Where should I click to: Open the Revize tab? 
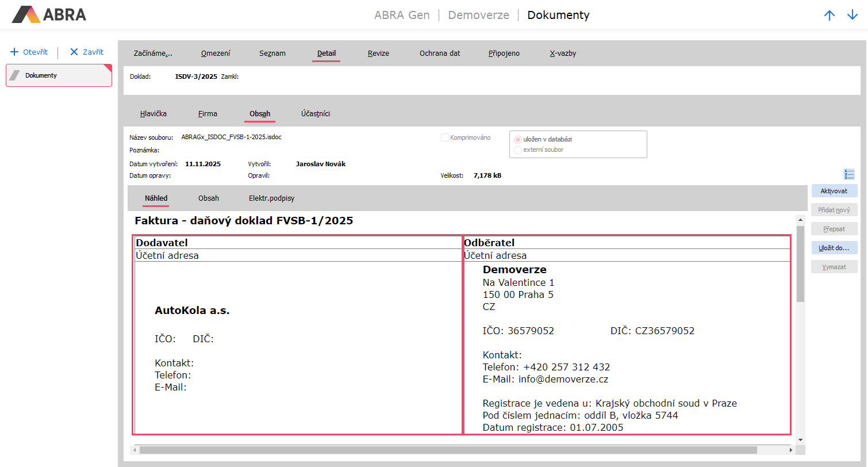(x=378, y=53)
